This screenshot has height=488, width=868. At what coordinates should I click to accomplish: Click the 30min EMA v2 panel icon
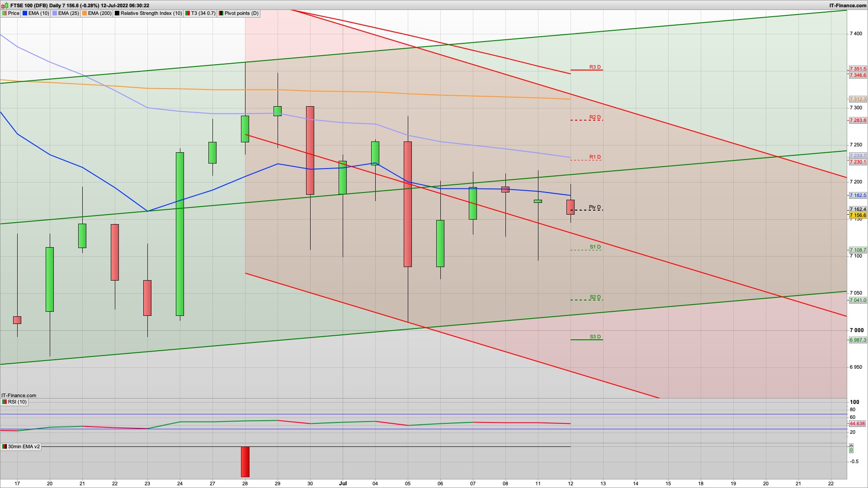(5, 446)
